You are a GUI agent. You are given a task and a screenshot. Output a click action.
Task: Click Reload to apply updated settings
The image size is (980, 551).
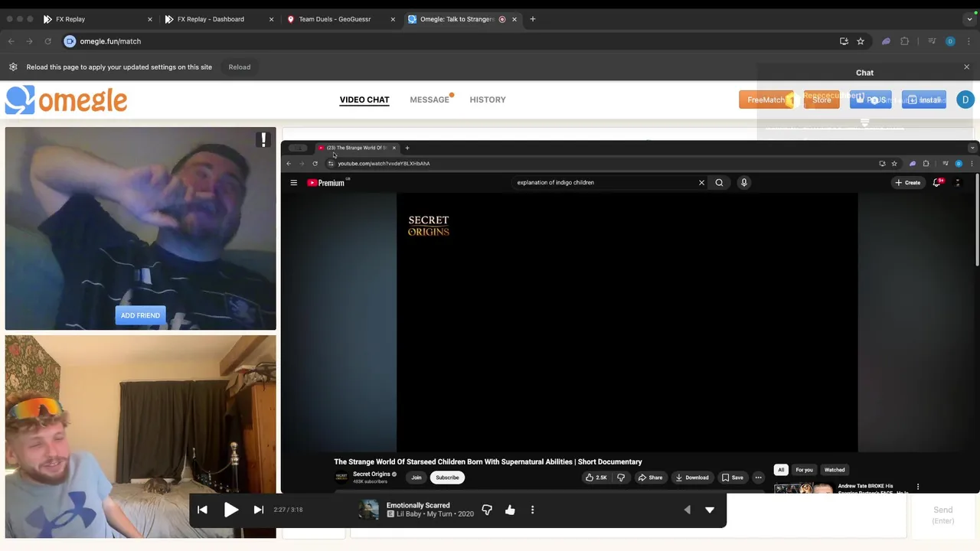pos(240,67)
